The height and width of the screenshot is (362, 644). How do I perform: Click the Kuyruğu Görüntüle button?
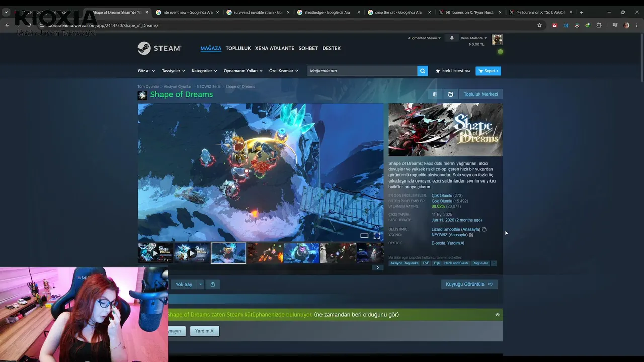click(x=469, y=284)
